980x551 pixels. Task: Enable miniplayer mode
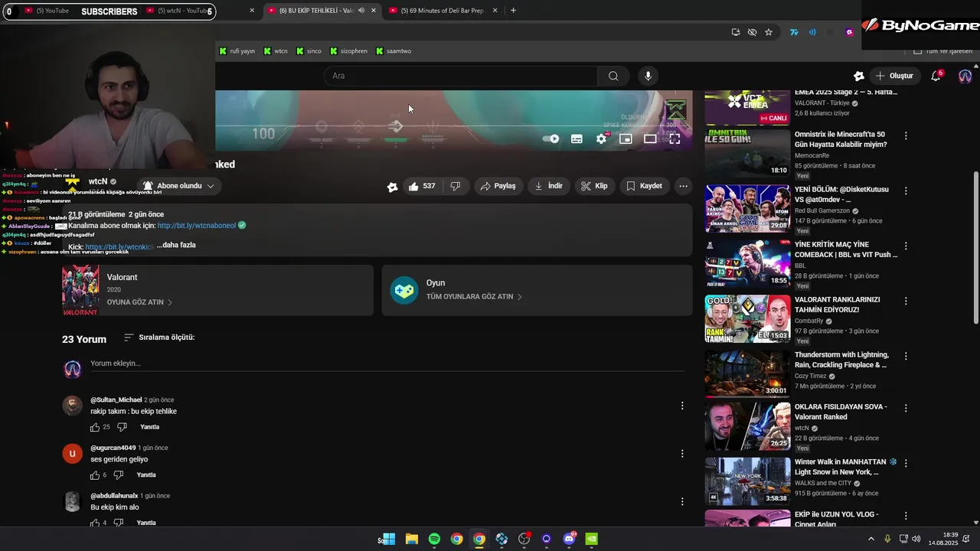pos(626,139)
